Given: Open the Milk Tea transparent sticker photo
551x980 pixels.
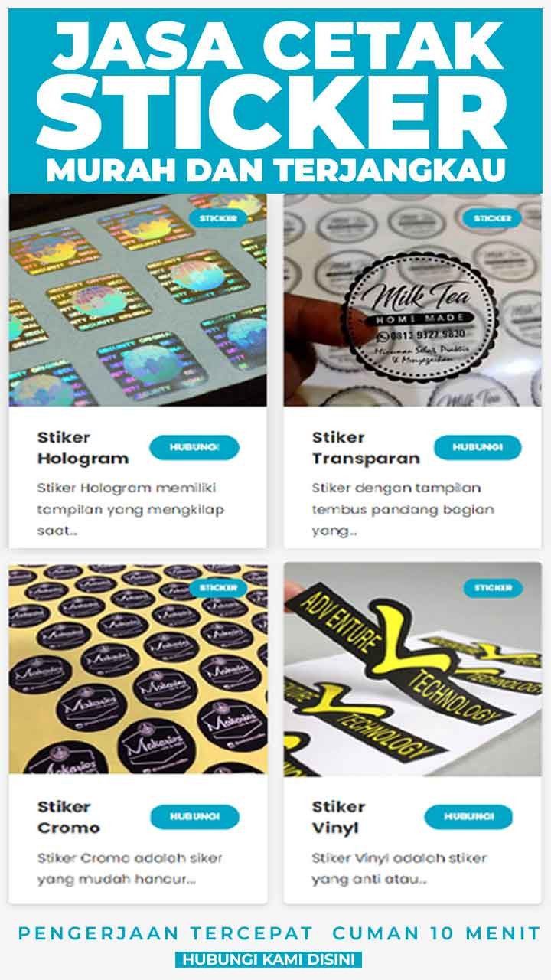Looking at the screenshot, I should (412, 300).
